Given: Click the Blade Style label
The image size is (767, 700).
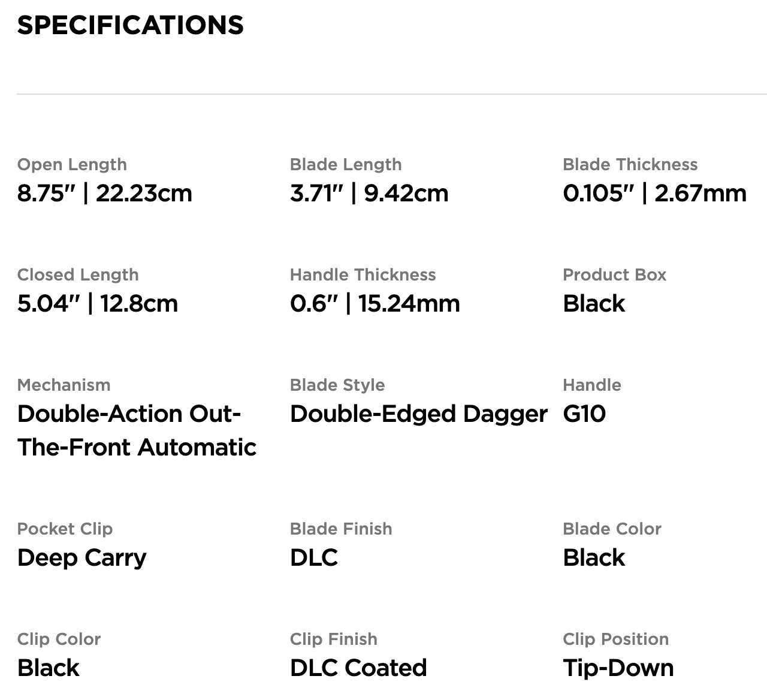Looking at the screenshot, I should (337, 385).
